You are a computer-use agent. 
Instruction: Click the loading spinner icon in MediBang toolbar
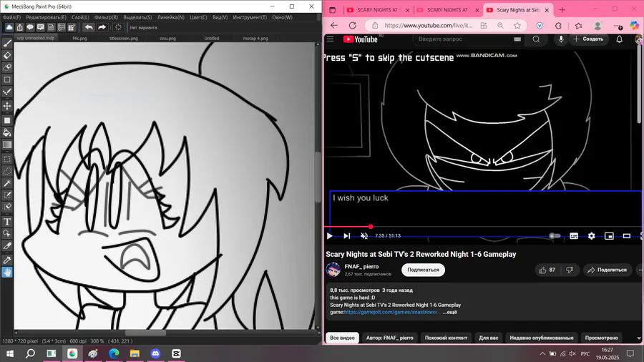(x=118, y=27)
